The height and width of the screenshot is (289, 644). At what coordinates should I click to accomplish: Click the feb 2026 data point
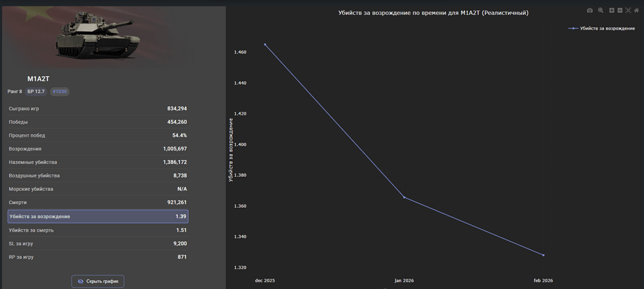[x=543, y=255]
